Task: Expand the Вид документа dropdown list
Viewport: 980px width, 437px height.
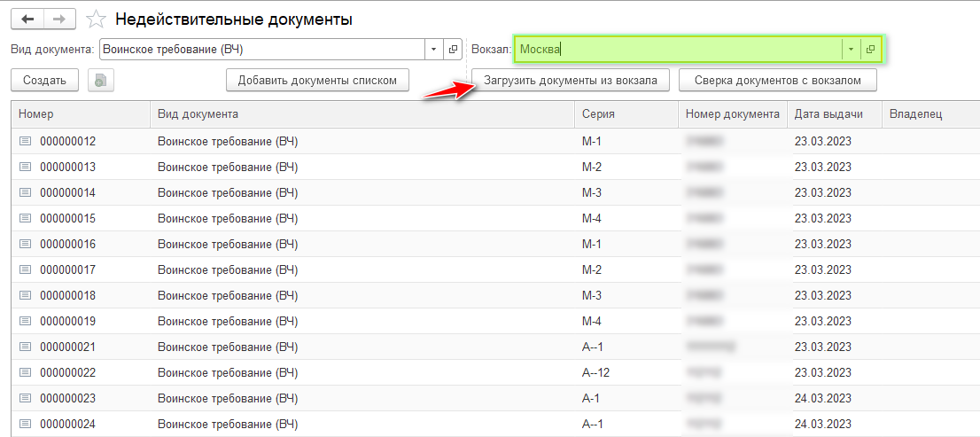Action: (x=433, y=50)
